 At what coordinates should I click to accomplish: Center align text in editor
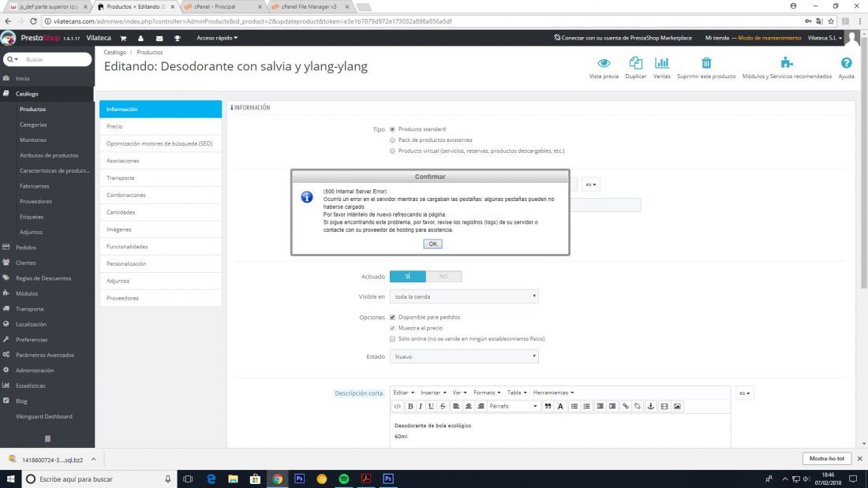[468, 406]
